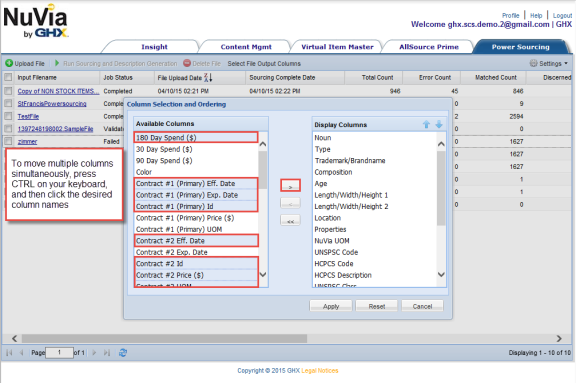The image size is (576, 383).
Task: Check the StFrancisPowersourcing row checkbox
Action: (8, 104)
